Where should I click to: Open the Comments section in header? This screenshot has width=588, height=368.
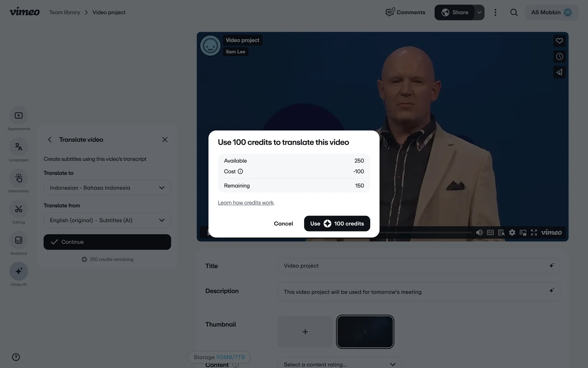click(405, 12)
